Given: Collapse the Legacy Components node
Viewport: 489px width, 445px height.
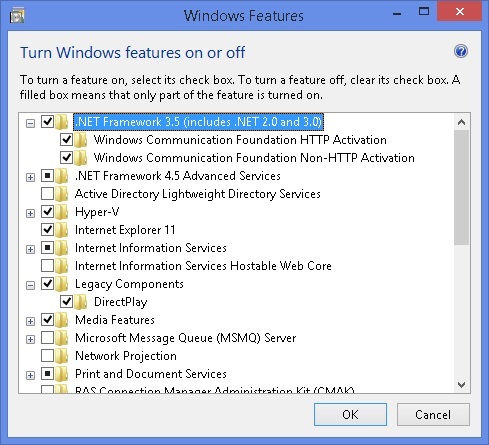Looking at the screenshot, I should coord(30,285).
